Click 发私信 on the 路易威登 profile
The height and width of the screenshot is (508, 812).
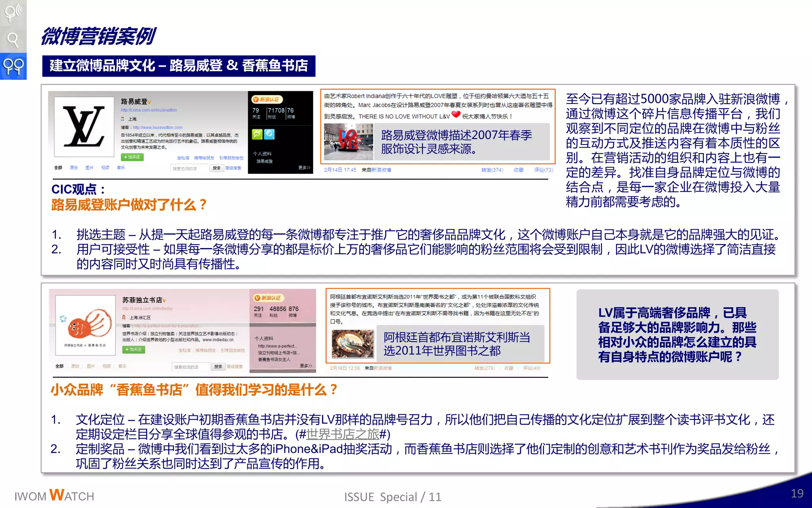click(x=183, y=158)
